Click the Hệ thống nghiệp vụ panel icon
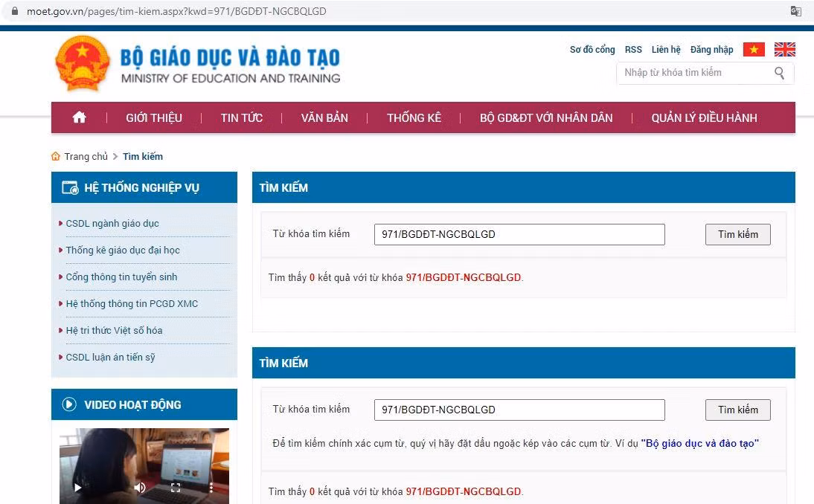The height and width of the screenshot is (504, 814). click(70, 187)
